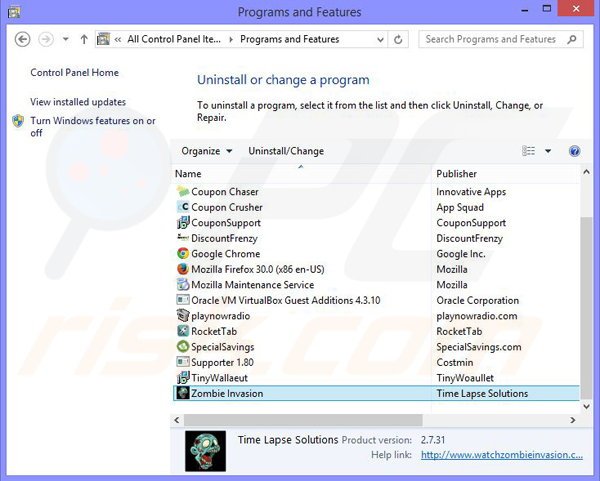Click the Zombie Invasion list icon

(x=183, y=394)
